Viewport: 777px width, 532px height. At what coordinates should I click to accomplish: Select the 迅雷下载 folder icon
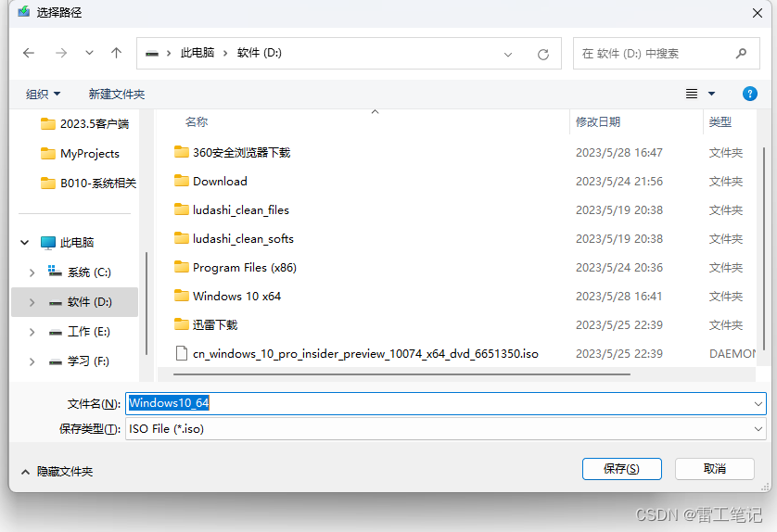tap(182, 324)
